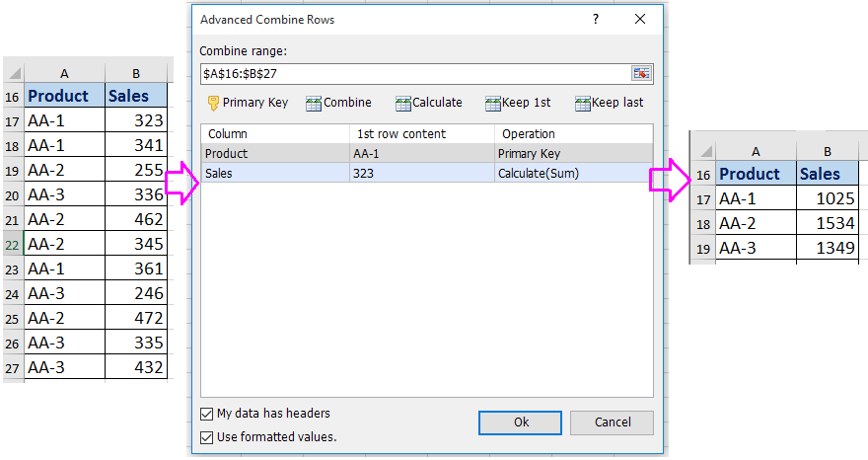
Task: Click the Operation column header
Action: click(x=572, y=133)
